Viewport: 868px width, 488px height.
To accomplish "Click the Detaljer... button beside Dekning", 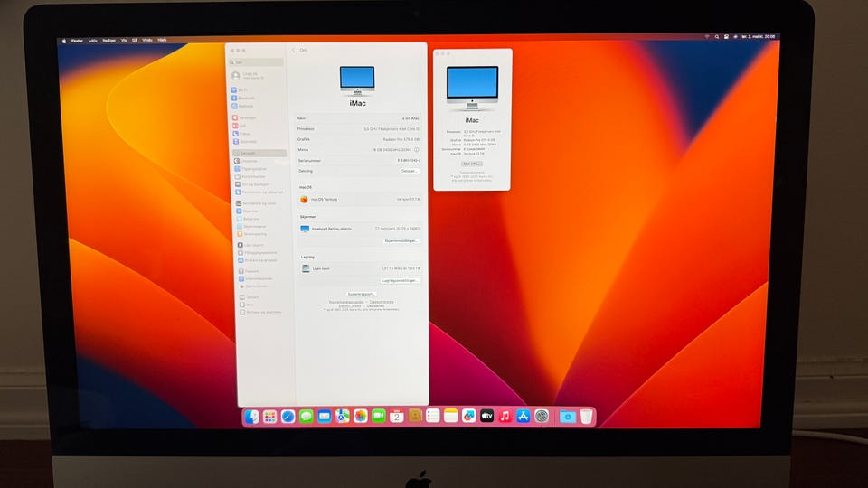I will pyautogui.click(x=409, y=171).
